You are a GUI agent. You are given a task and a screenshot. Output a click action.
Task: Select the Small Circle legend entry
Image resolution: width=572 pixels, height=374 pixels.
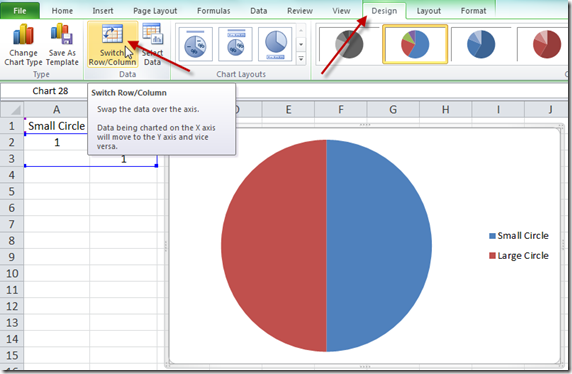[518, 236]
